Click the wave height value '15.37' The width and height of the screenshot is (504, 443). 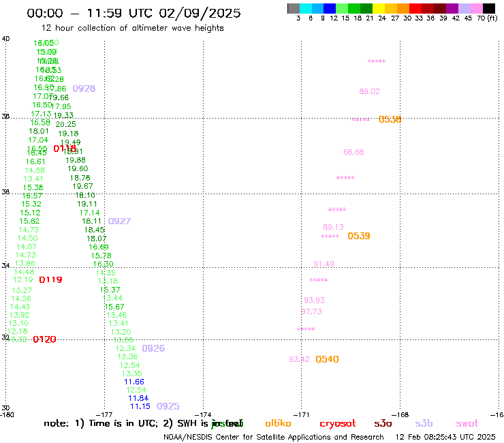pyautogui.click(x=110, y=290)
